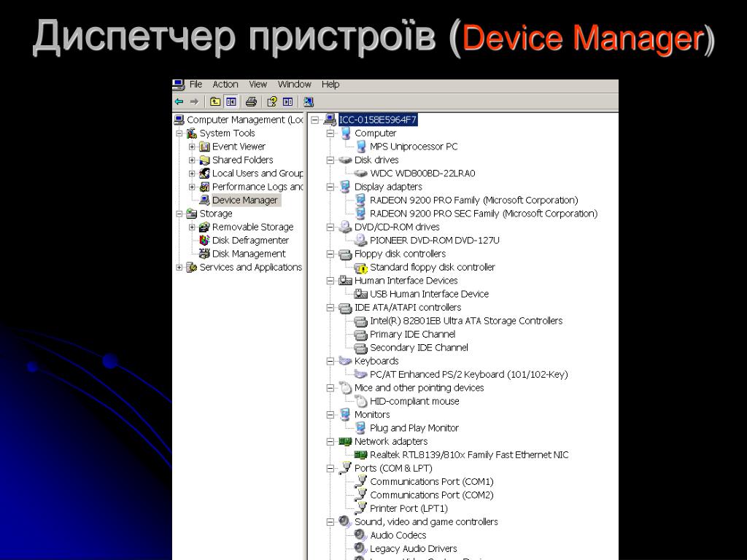Viewport: 747px width, 560px height.
Task: Collapse the Display adapters category
Action: pos(330,187)
